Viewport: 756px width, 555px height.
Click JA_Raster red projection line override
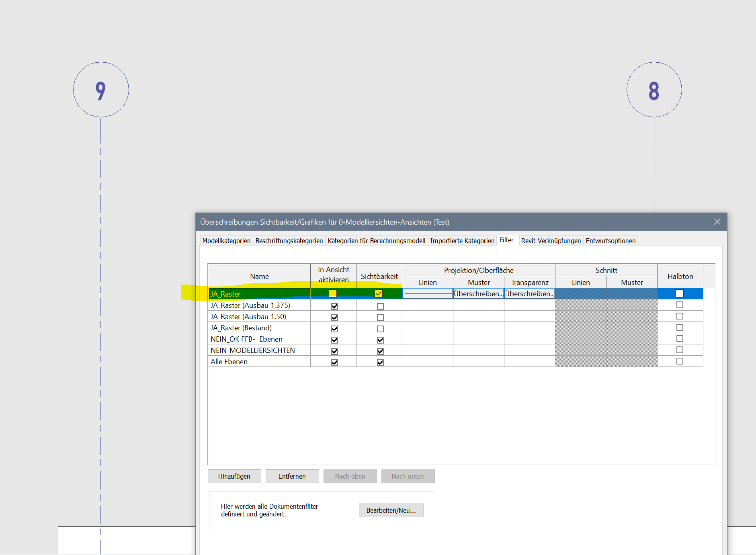coord(428,294)
